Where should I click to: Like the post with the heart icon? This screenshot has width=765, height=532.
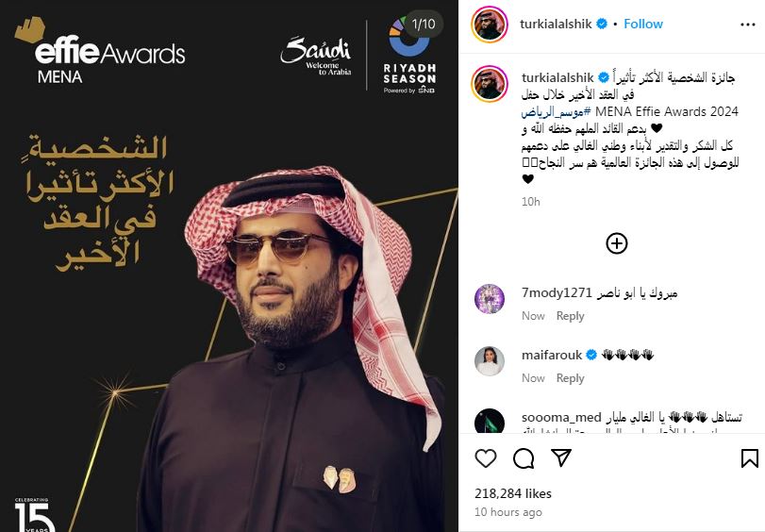[486, 458]
